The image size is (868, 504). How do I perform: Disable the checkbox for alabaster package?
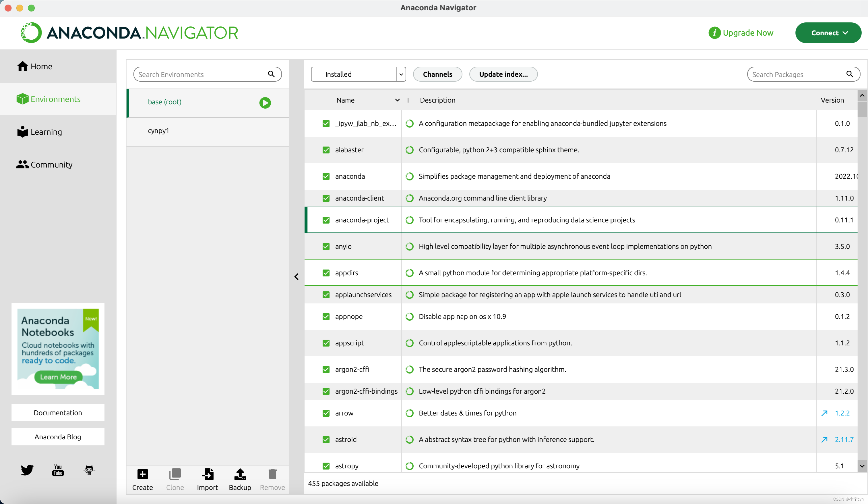tap(325, 149)
